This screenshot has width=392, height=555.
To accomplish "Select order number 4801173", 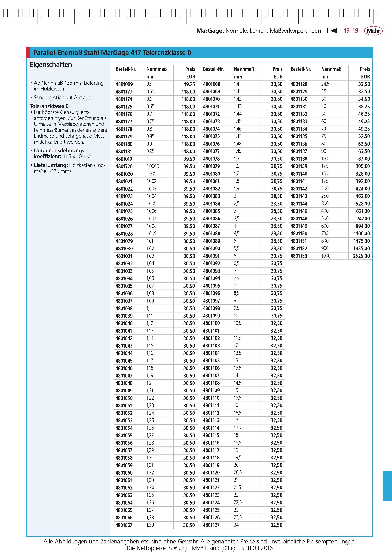I will pyautogui.click(x=124, y=92).
